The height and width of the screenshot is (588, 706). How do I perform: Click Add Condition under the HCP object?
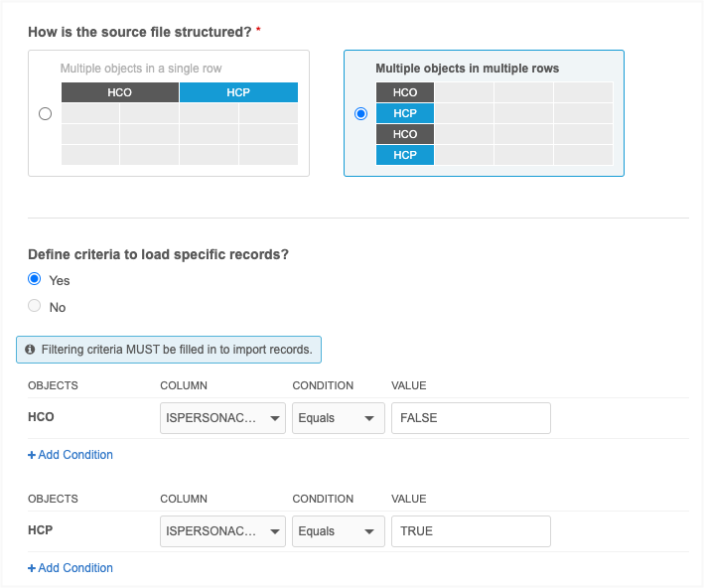point(71,568)
